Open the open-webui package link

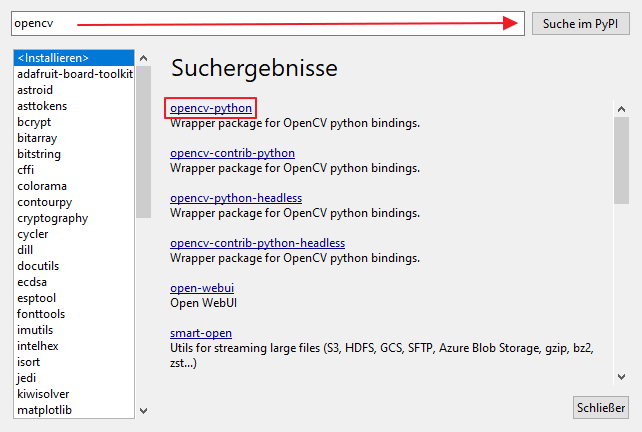point(202,288)
